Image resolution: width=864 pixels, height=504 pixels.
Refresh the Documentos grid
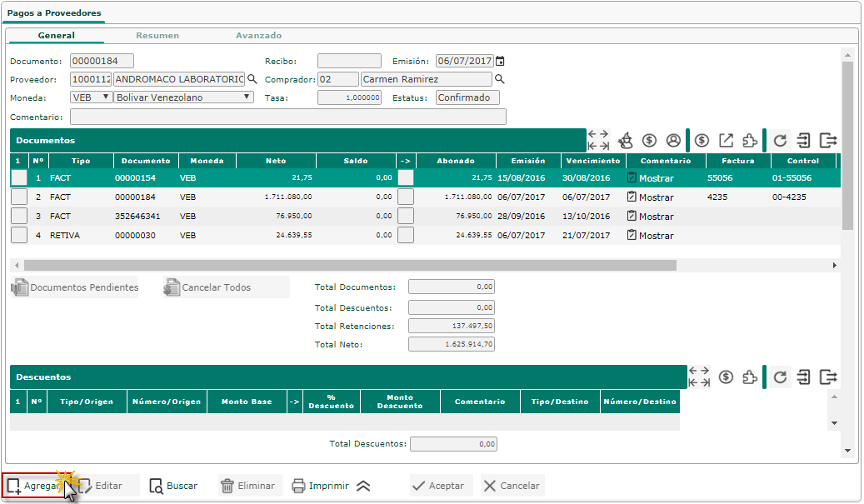pos(780,140)
